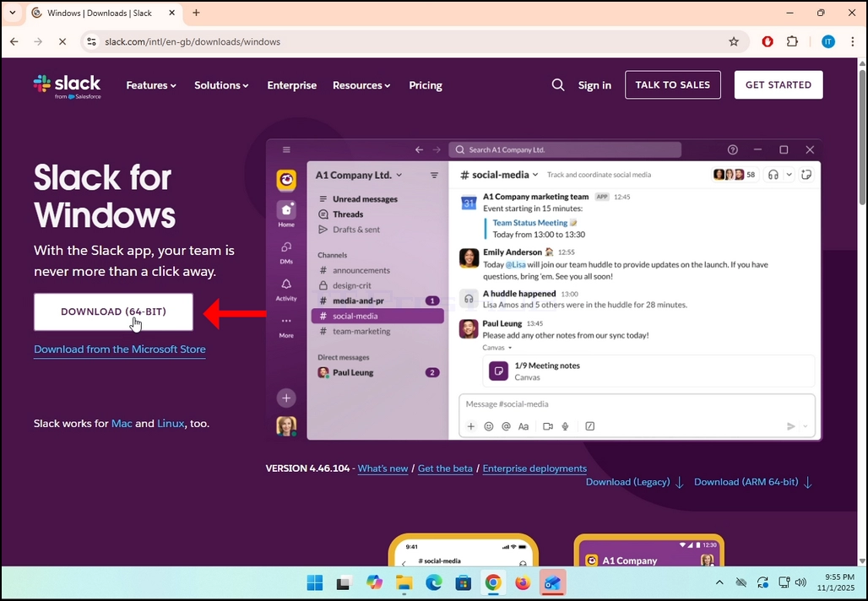Open the volume speaker tray icon
Image resolution: width=868 pixels, height=601 pixels.
pyautogui.click(x=800, y=582)
